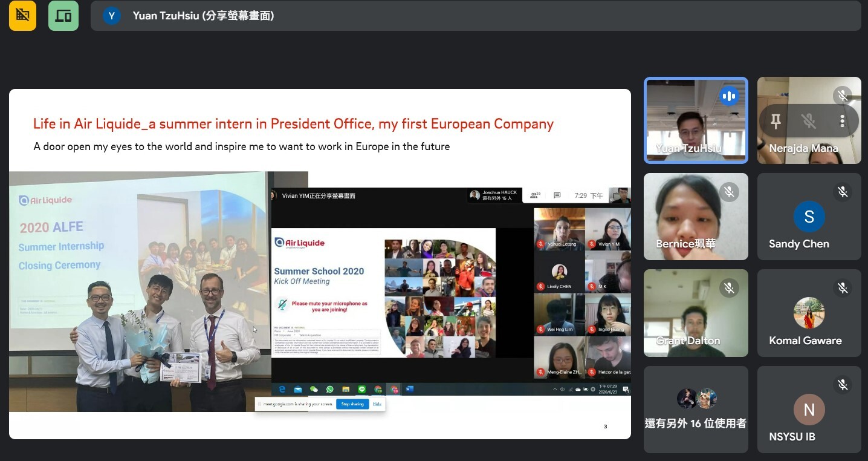Click Stop sharing button in the slide
The height and width of the screenshot is (461, 868).
pos(352,404)
